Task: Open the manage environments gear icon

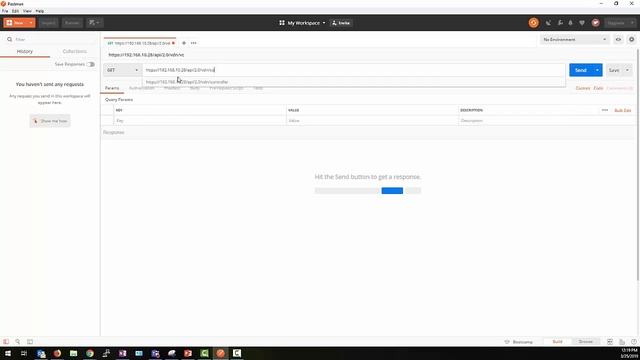Action: (x=631, y=40)
